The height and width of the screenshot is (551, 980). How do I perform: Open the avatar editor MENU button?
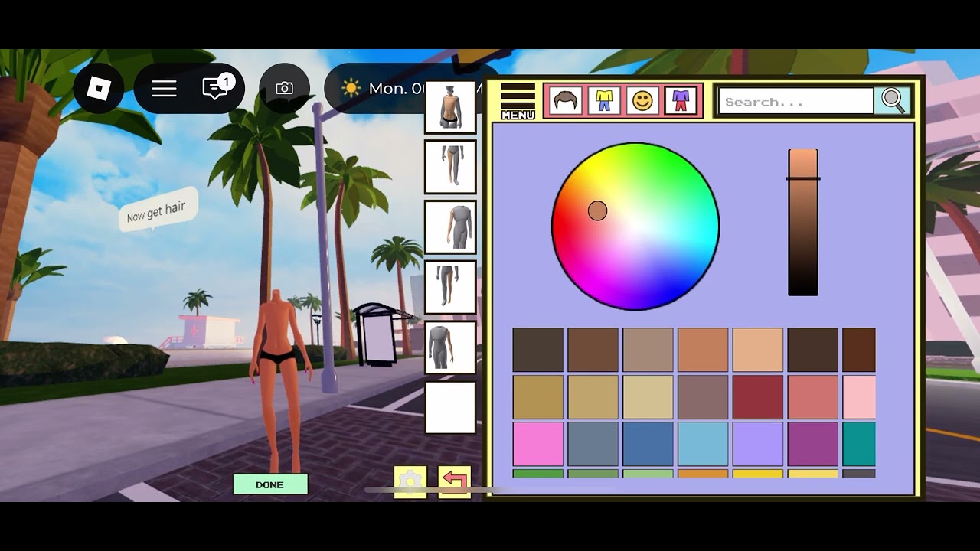[518, 102]
